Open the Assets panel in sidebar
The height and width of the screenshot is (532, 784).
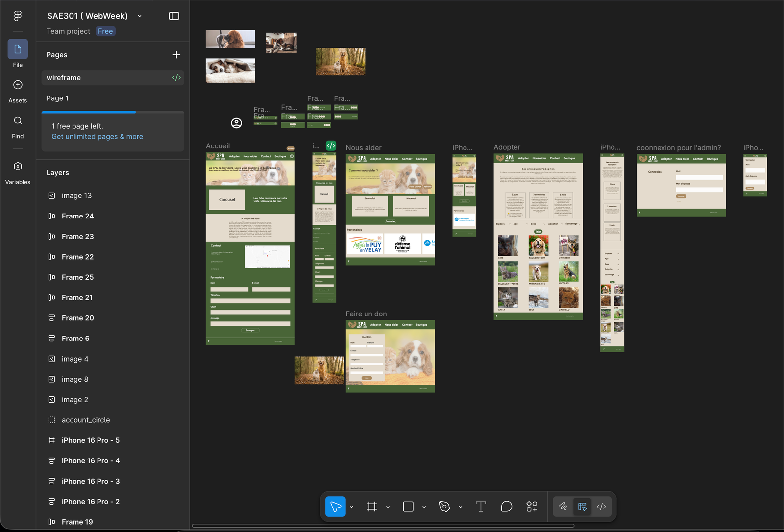(x=18, y=85)
